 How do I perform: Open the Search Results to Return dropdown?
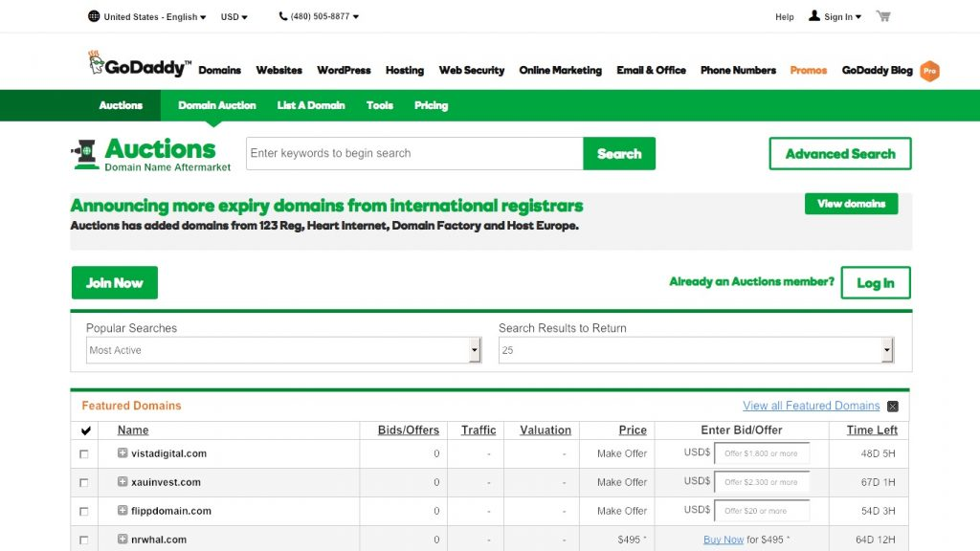tap(697, 350)
